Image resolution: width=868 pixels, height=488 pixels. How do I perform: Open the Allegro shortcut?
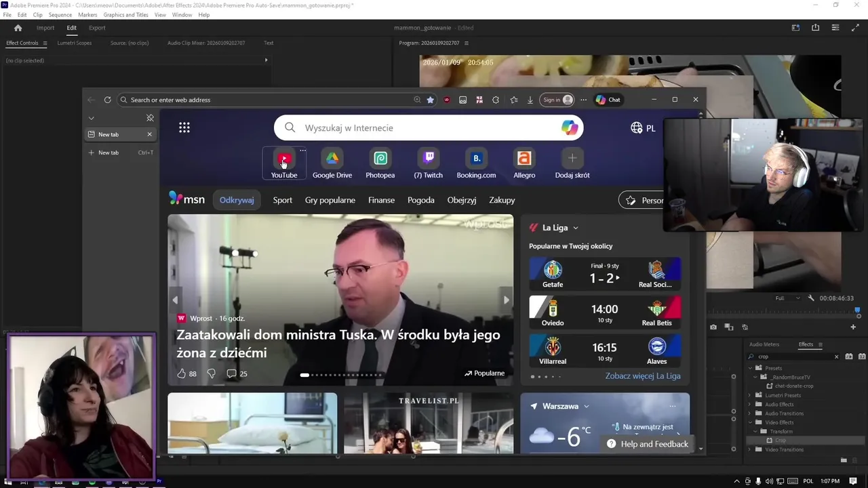click(x=524, y=164)
